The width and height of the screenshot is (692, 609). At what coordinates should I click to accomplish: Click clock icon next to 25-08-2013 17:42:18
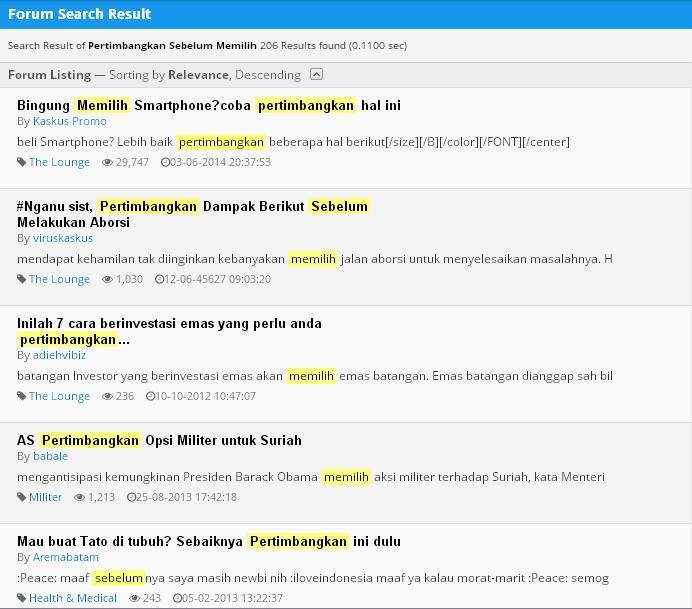click(x=131, y=497)
